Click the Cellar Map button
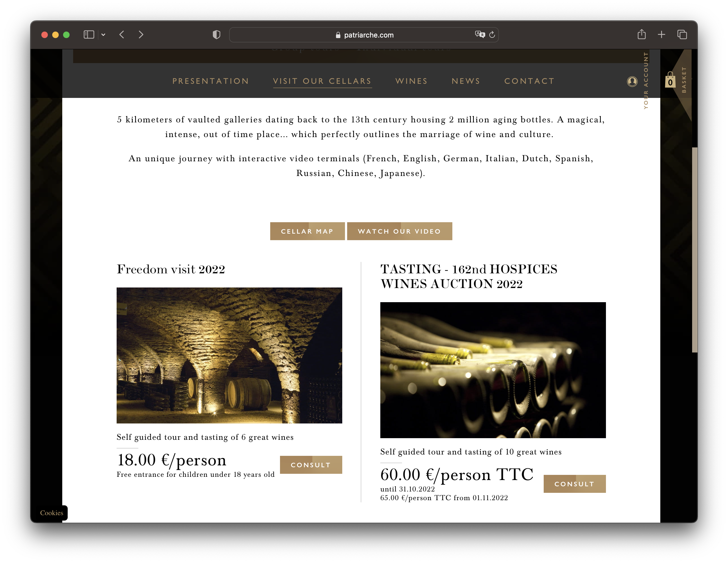 click(x=307, y=231)
